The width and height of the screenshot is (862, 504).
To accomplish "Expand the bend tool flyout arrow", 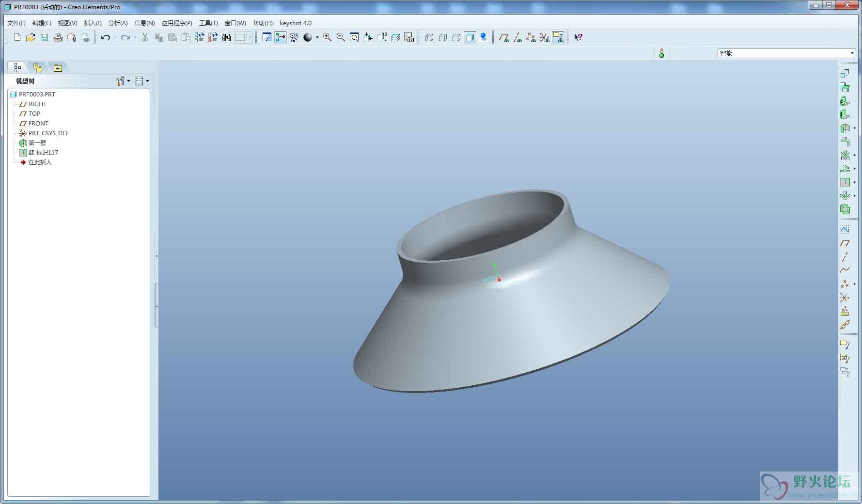I will (x=854, y=155).
